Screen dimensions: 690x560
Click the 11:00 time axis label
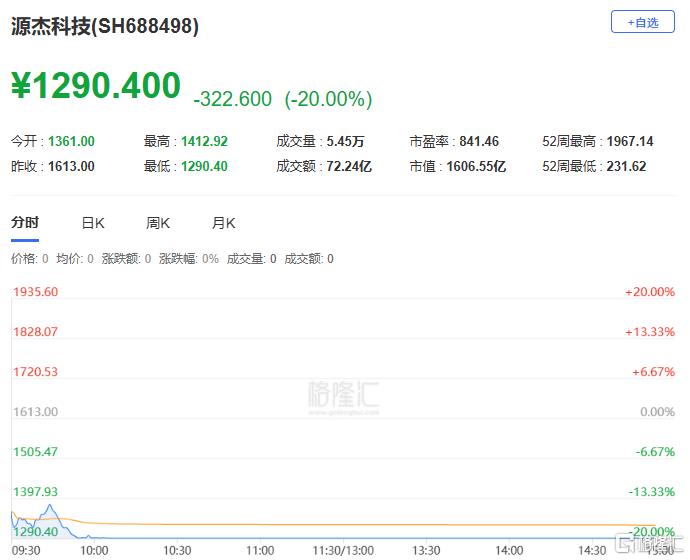click(260, 551)
